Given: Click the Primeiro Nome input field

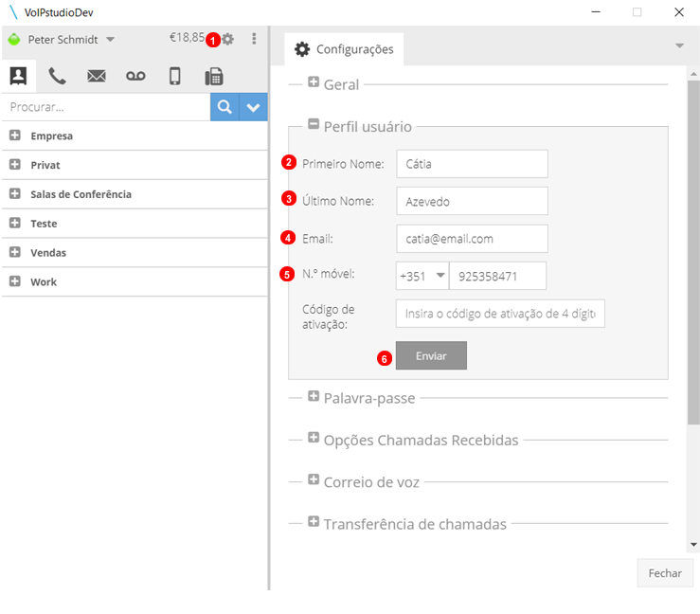Looking at the screenshot, I should coord(472,164).
